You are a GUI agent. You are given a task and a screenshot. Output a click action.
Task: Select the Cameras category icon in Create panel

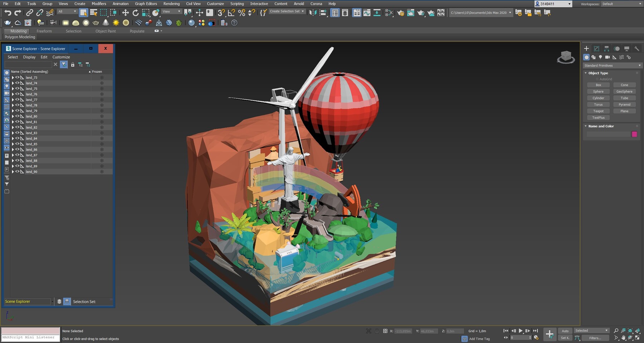pyautogui.click(x=607, y=57)
